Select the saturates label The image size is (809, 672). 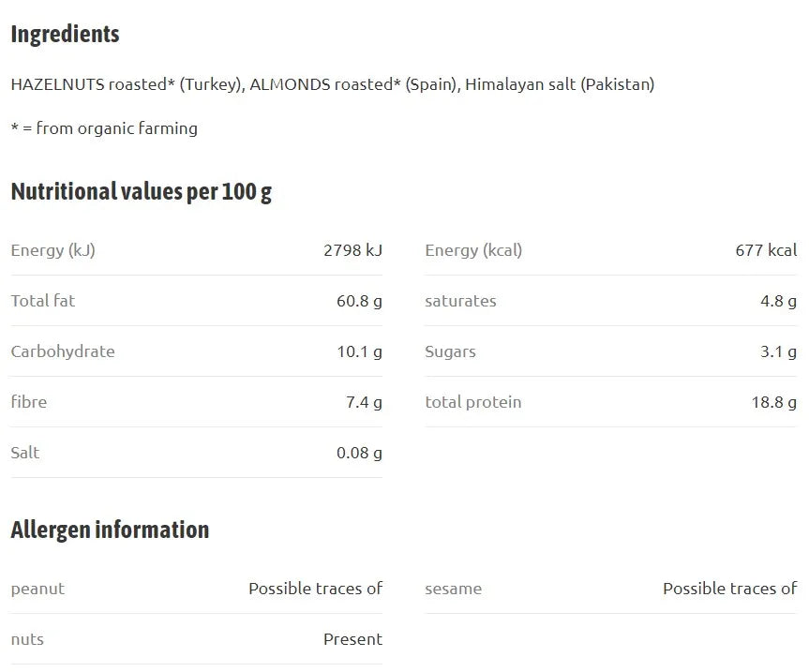tap(460, 301)
